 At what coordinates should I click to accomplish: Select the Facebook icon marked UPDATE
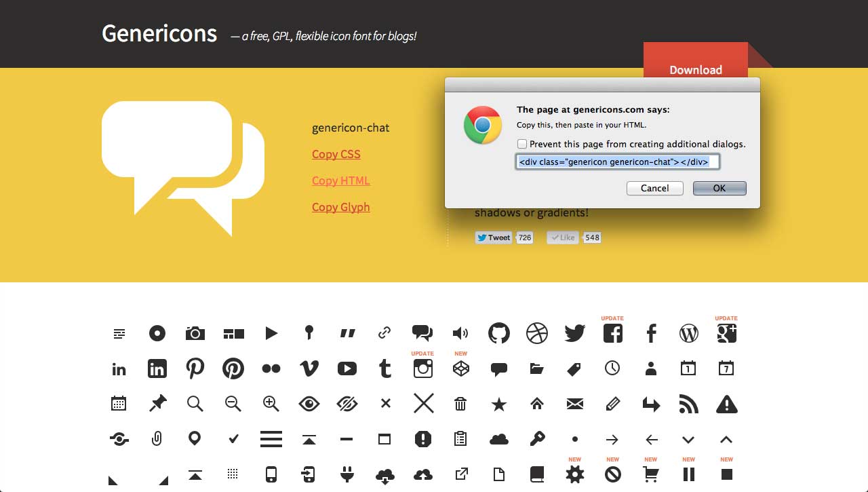[612, 333]
